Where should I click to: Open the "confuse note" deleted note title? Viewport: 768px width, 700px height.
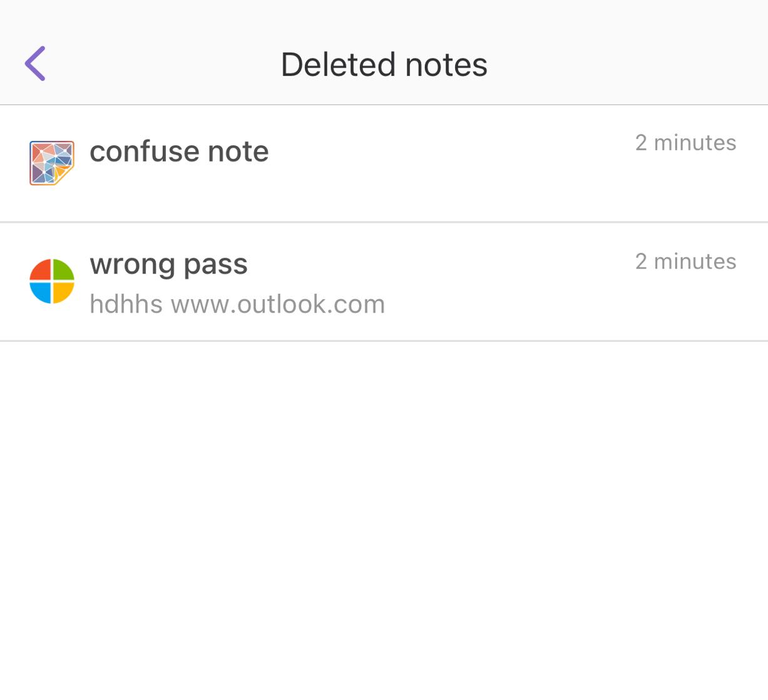pyautogui.click(x=179, y=152)
